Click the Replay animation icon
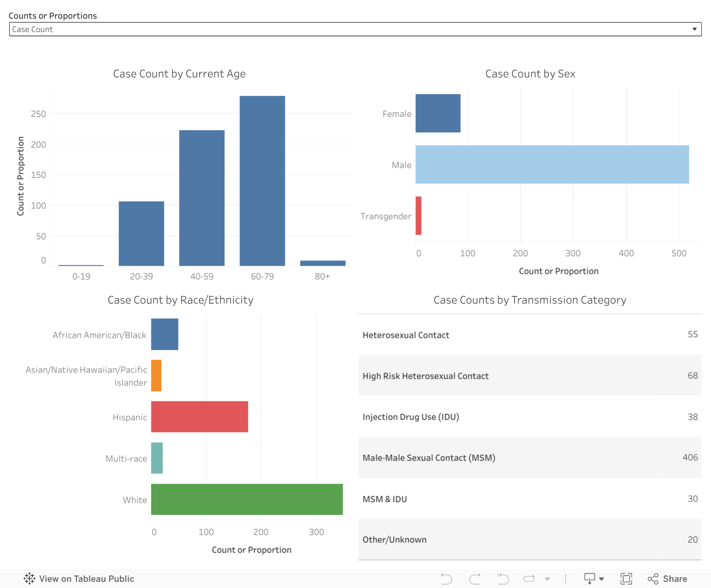Image resolution: width=711 pixels, height=588 pixels. [x=529, y=579]
